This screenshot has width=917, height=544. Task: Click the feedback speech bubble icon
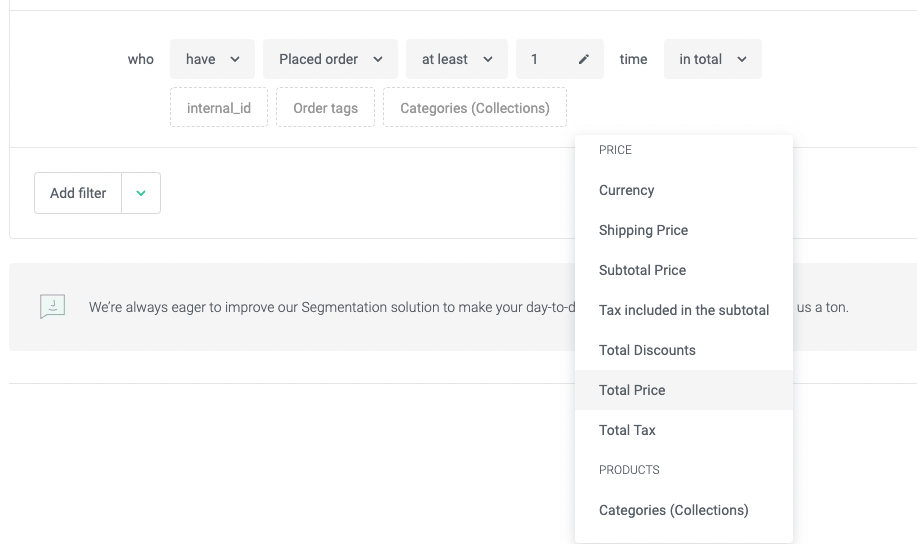pyautogui.click(x=52, y=307)
